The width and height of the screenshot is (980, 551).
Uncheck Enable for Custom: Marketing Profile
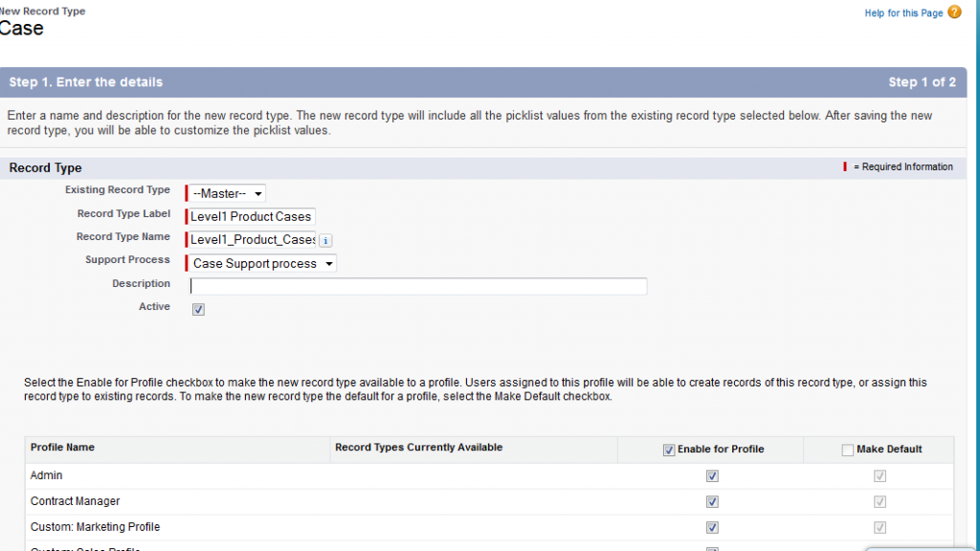pos(711,527)
